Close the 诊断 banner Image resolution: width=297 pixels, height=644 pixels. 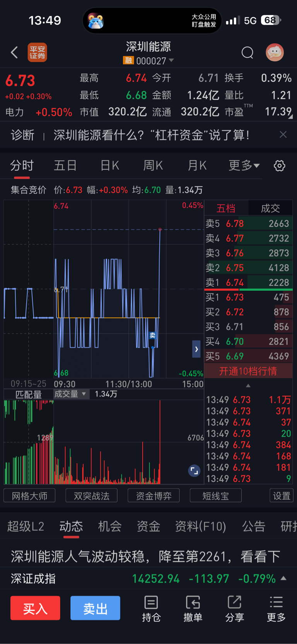283,135
